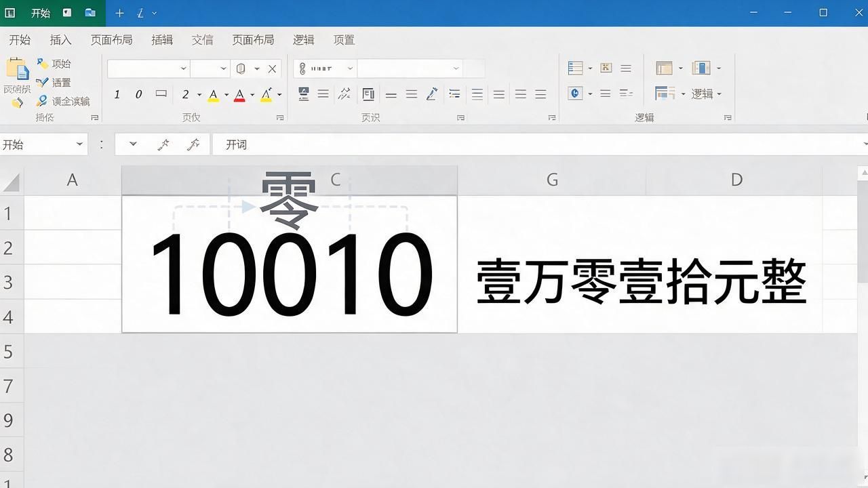Click the table layout icon
The image size is (868, 488).
(664, 68)
